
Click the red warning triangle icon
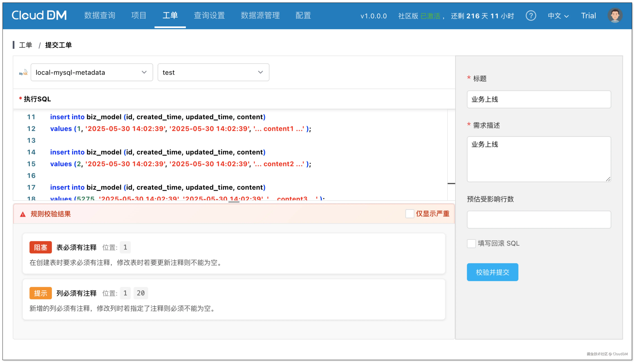(x=23, y=214)
